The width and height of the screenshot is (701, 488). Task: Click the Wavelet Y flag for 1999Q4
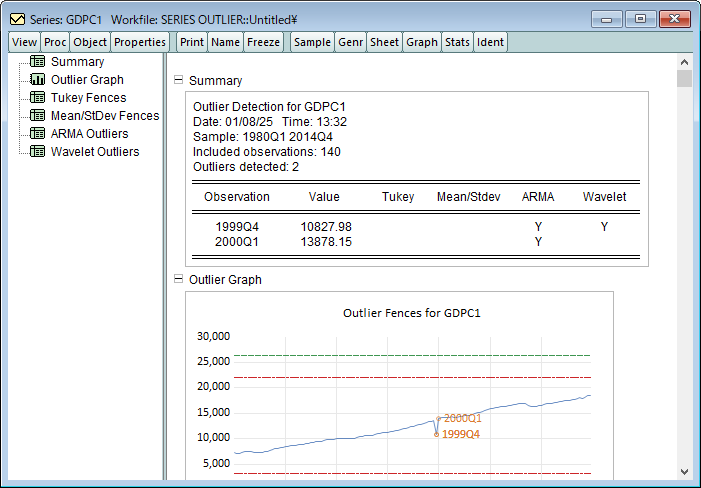[604, 227]
